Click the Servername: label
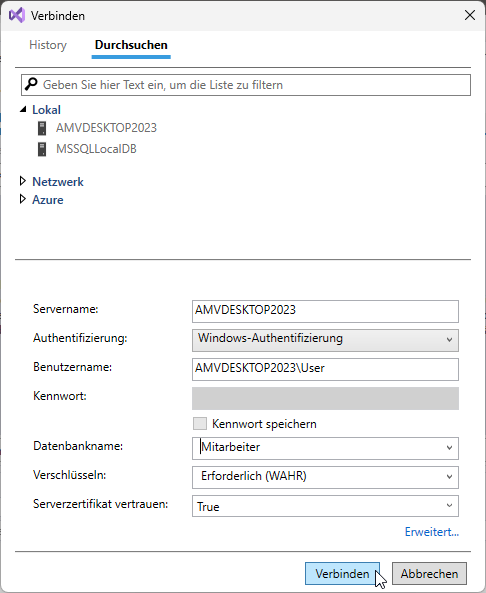 tap(65, 309)
